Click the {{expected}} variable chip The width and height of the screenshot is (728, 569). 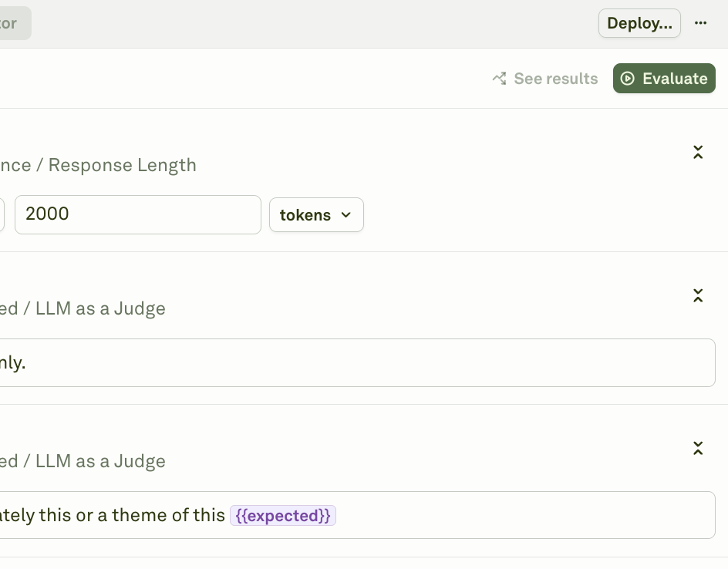coord(283,516)
